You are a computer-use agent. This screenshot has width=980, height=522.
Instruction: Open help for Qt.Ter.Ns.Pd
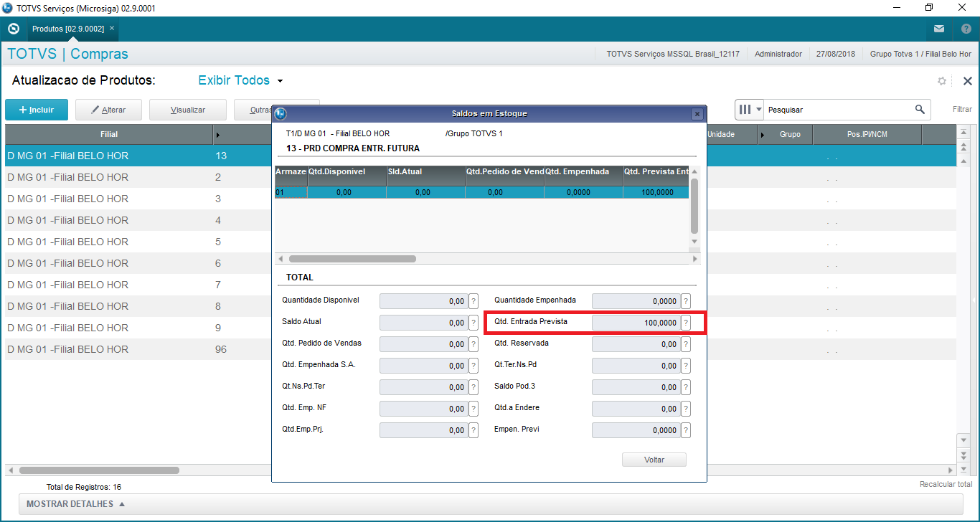(686, 366)
